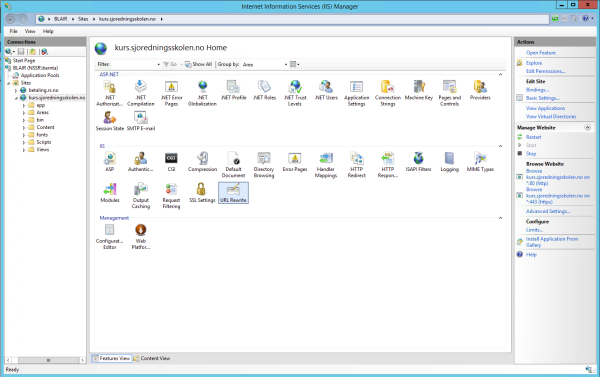The image size is (600, 377).
Task: Open the Web Platform Installer icon
Action: point(141,237)
